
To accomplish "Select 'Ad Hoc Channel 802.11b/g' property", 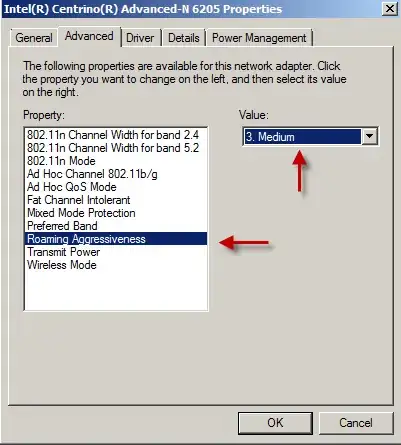I will [116, 174].
